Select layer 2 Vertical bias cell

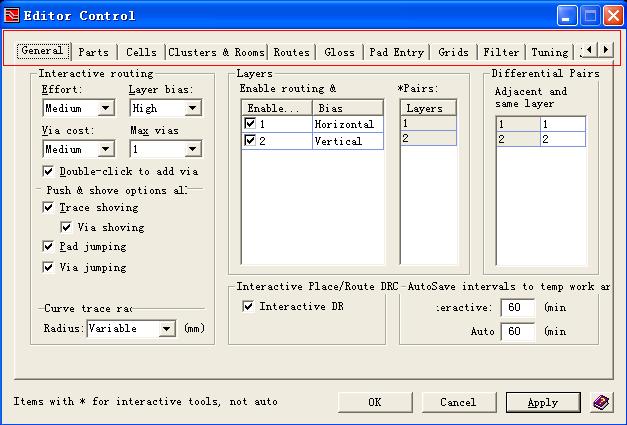pos(347,142)
